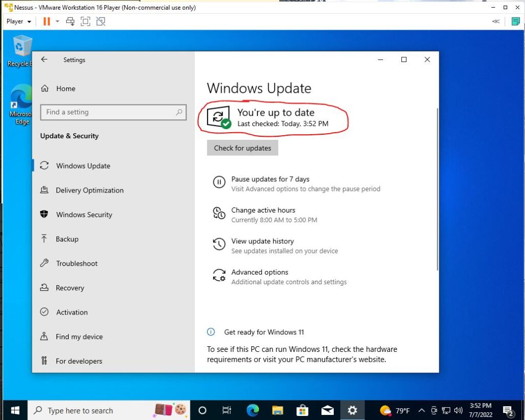Click the history icon beside View update history

tap(219, 244)
